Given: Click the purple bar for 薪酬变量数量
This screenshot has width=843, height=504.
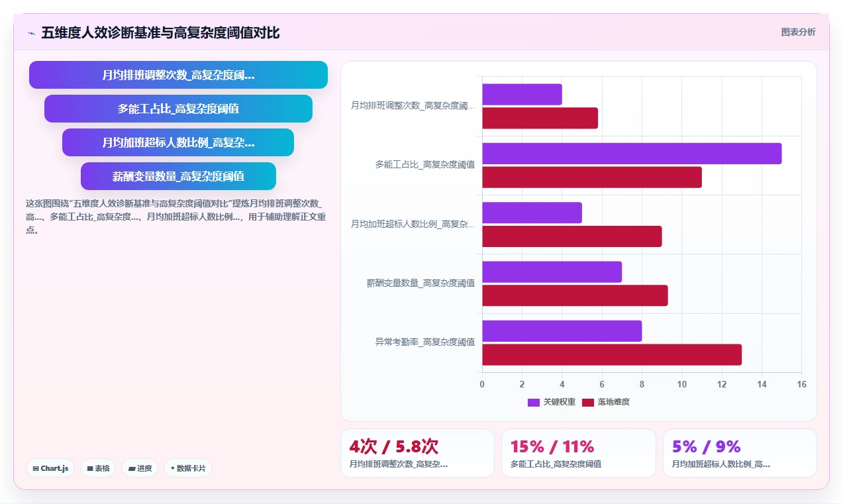Looking at the screenshot, I should pos(552,272).
